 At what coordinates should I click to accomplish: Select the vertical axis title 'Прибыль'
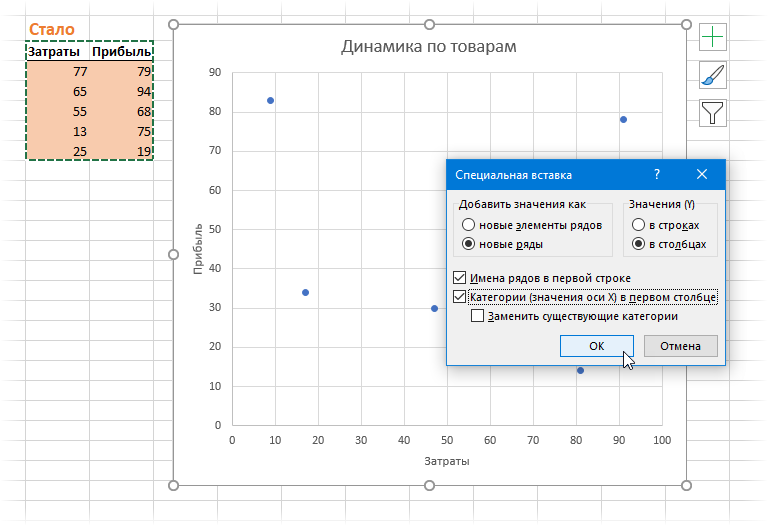point(198,249)
